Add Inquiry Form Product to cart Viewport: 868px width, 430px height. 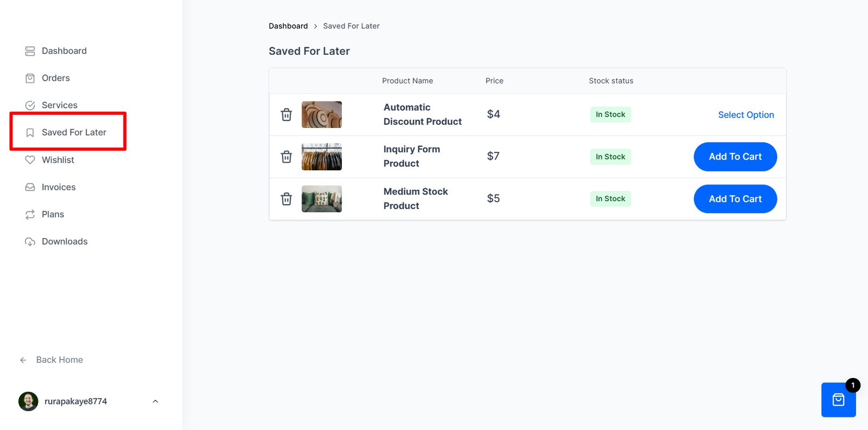[x=735, y=157]
